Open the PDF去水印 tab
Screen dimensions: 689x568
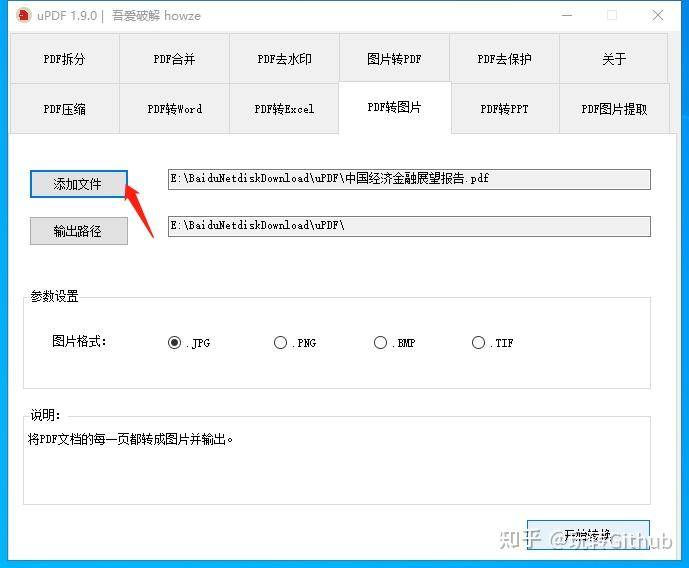(284, 58)
